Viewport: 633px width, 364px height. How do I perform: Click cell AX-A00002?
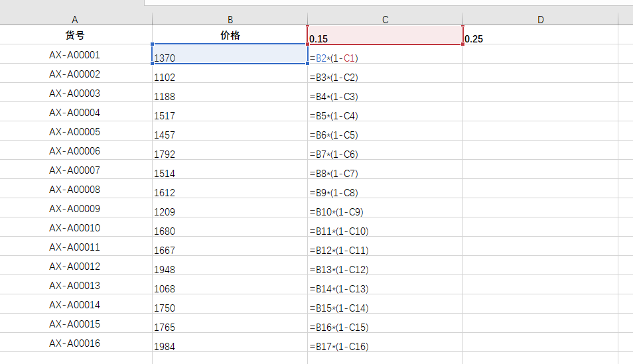[x=75, y=74]
